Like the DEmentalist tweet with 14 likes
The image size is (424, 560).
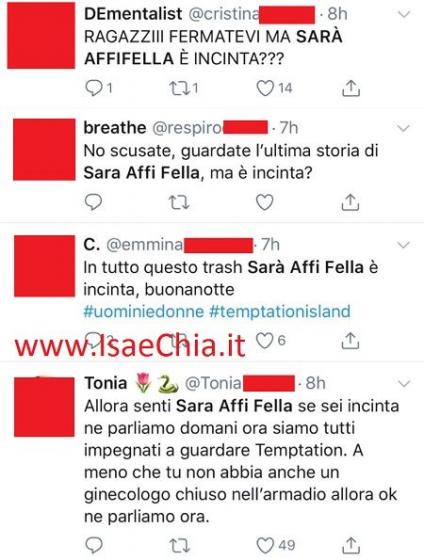[265, 88]
